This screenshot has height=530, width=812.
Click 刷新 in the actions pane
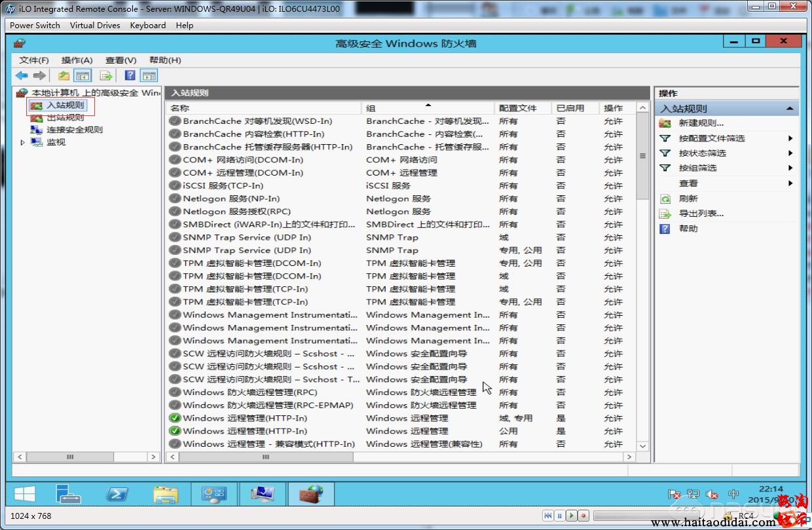pyautogui.click(x=688, y=199)
